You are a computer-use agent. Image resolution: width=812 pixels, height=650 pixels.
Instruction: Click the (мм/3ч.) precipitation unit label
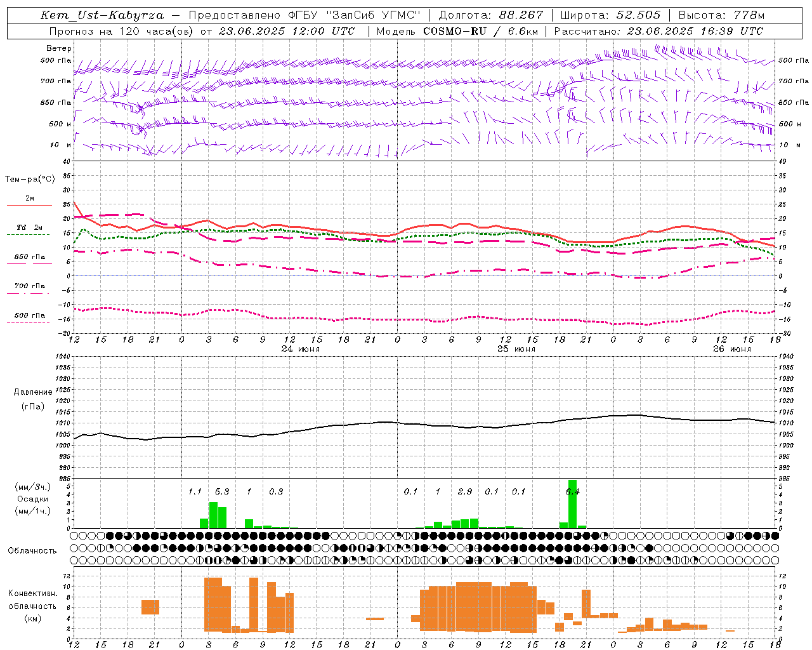[x=32, y=487]
